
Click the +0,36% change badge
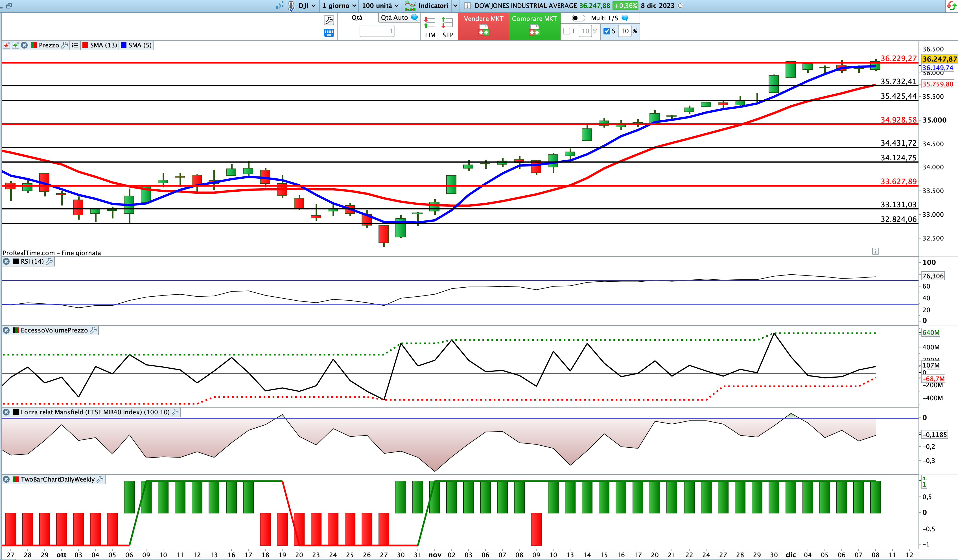[x=625, y=6]
